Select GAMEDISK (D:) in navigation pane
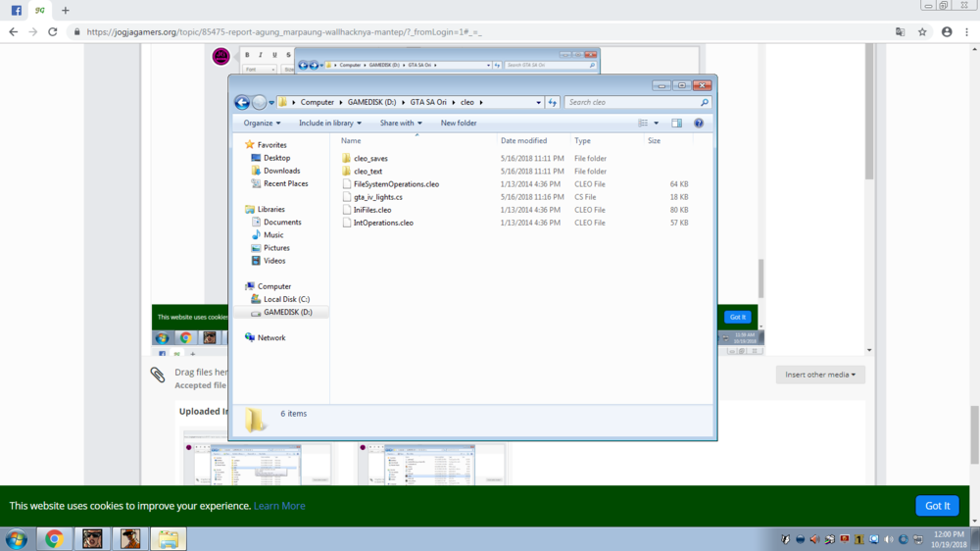980x551 pixels. [x=287, y=312]
